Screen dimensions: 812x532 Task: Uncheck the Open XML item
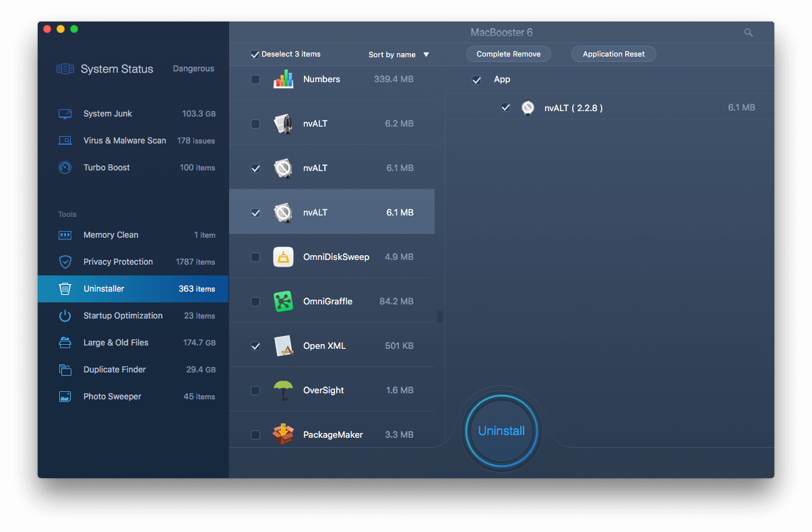tap(255, 345)
